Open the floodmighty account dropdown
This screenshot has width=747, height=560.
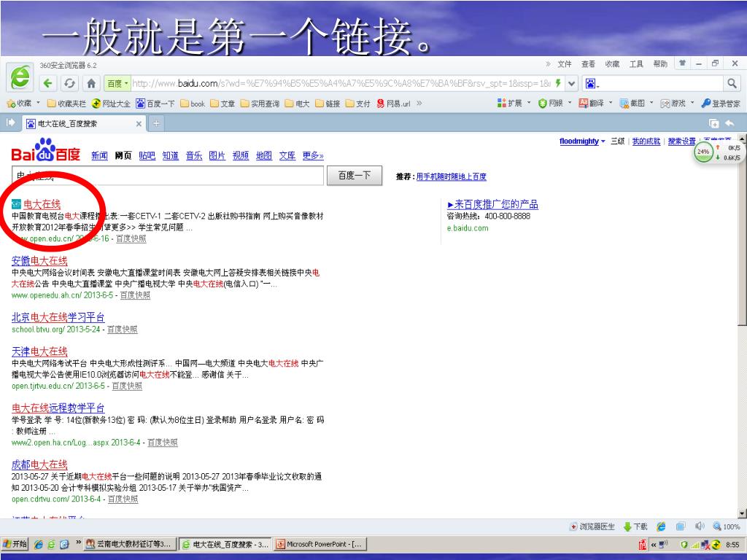(582, 141)
